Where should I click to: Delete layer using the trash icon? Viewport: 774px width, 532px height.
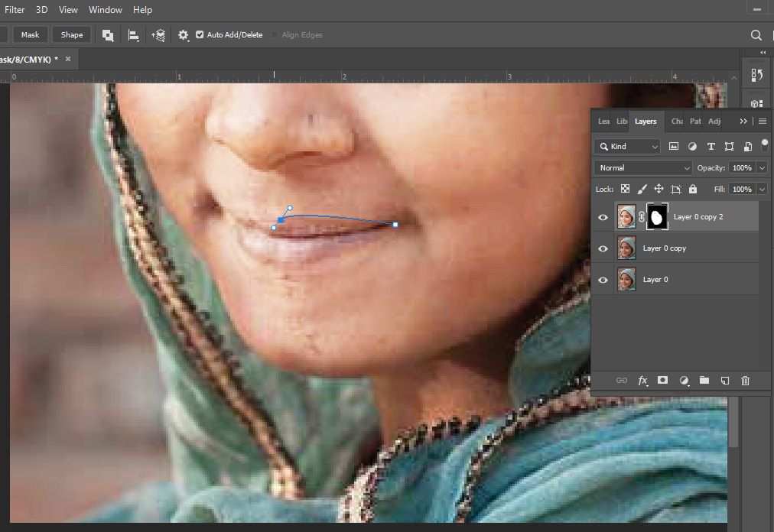746,380
